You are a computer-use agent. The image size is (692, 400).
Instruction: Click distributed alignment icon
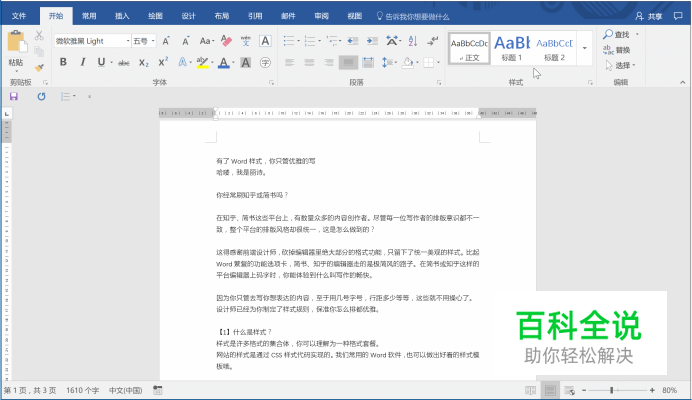(368, 63)
